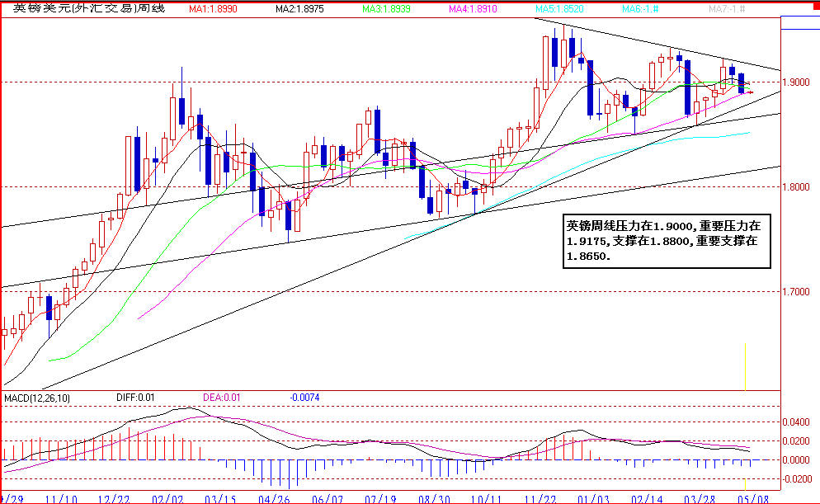Click the 07/19 date axis label
Viewport: 820px width, 504px height.
[x=381, y=499]
